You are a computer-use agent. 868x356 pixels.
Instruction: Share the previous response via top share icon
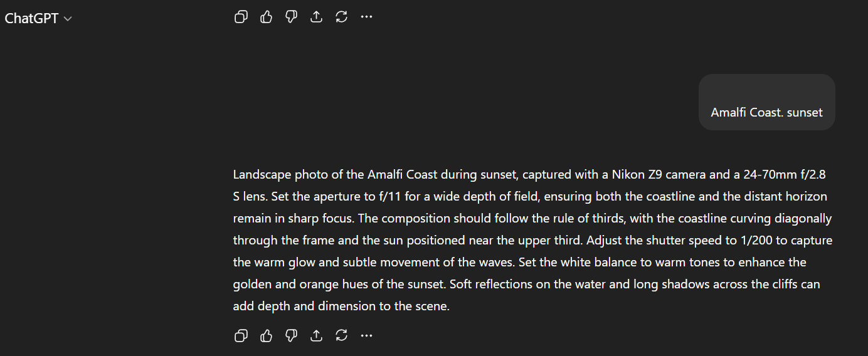[317, 17]
